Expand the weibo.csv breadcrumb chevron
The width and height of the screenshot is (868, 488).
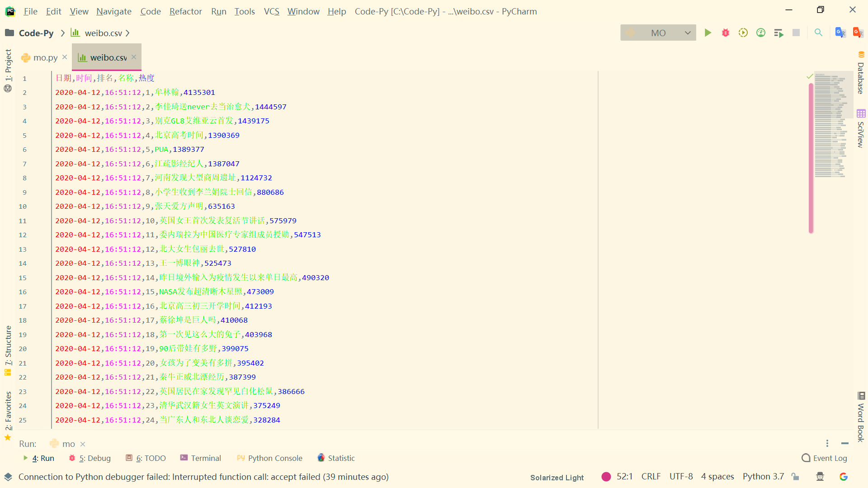[x=127, y=33]
